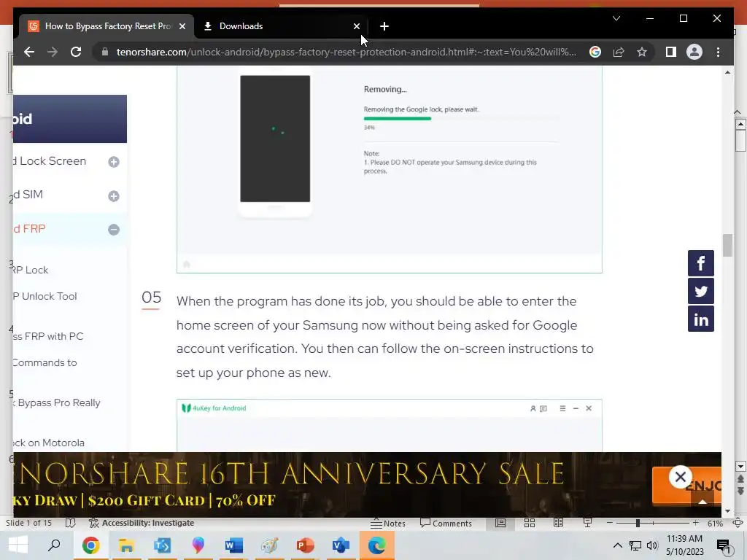The image size is (747, 560).
Task: Fit slide to current window
Action: pyautogui.click(x=738, y=523)
